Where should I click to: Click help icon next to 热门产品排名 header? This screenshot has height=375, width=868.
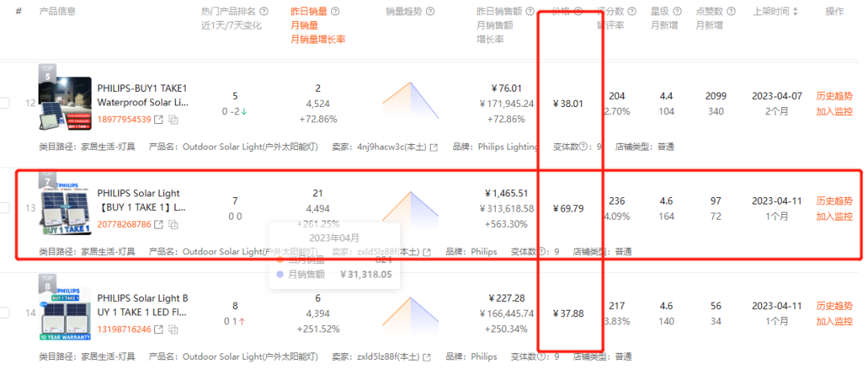264,11
